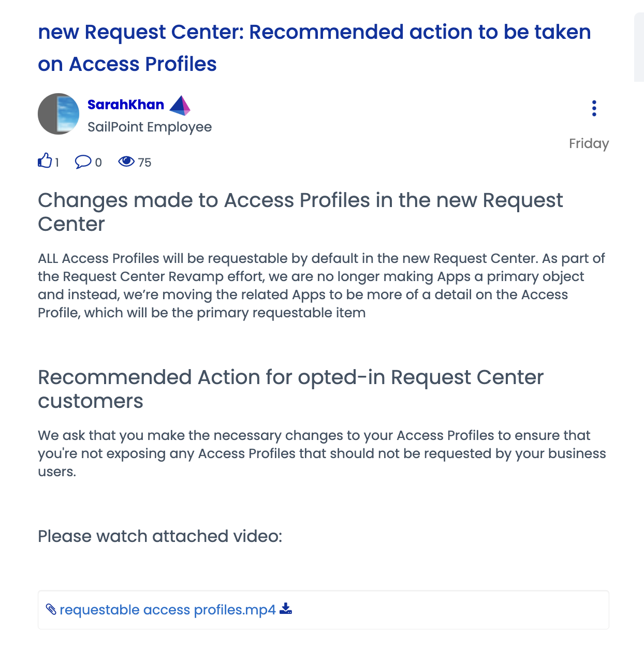Open requestable access profiles.mp4 link
The width and height of the screenshot is (644, 646).
point(168,609)
